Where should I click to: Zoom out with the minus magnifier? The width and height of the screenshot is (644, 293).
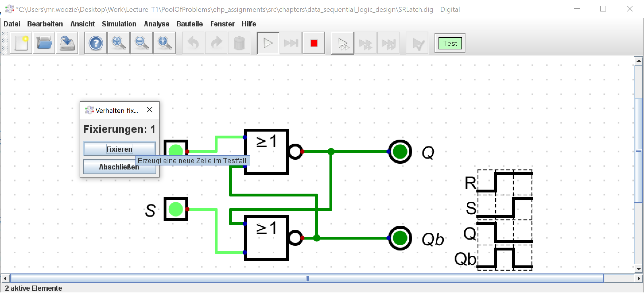141,43
